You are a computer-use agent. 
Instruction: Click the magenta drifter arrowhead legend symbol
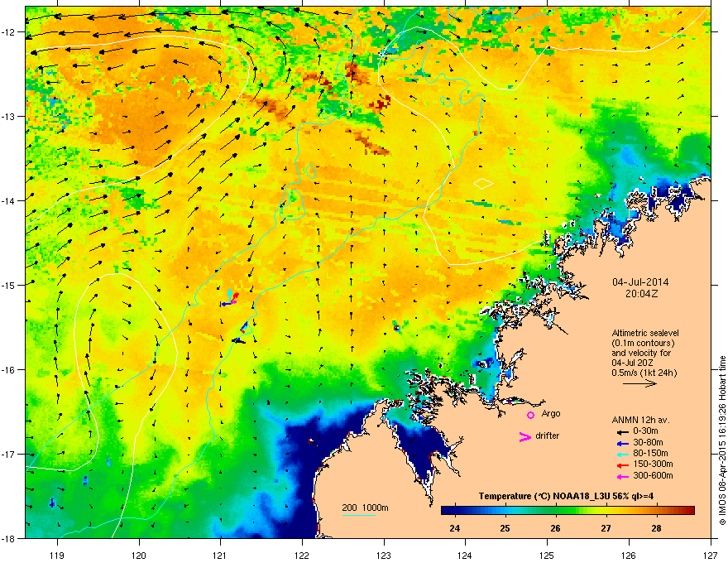pos(525,436)
